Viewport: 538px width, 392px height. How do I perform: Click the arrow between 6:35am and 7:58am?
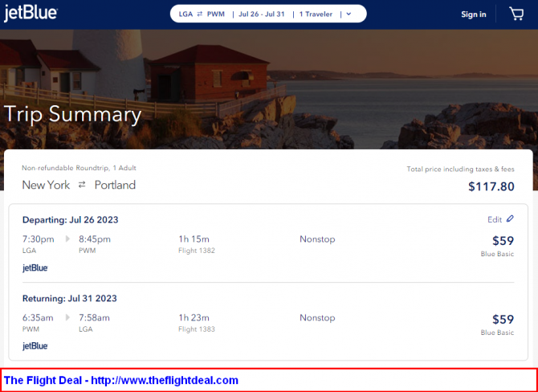tap(67, 317)
